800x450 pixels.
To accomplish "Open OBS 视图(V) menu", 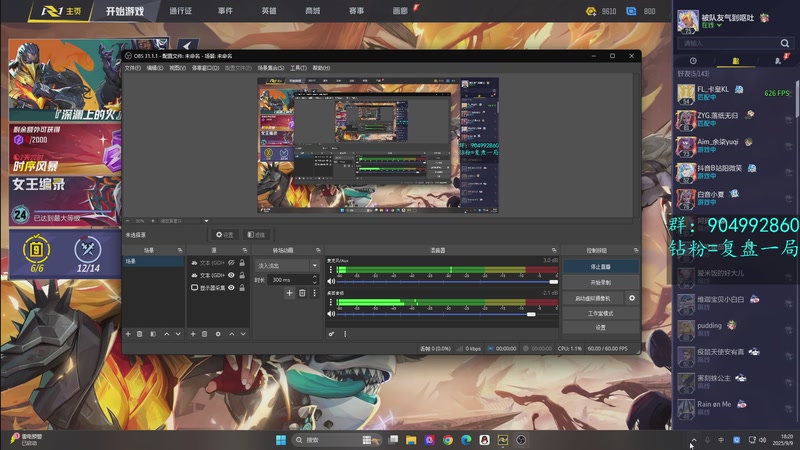I will [x=178, y=68].
